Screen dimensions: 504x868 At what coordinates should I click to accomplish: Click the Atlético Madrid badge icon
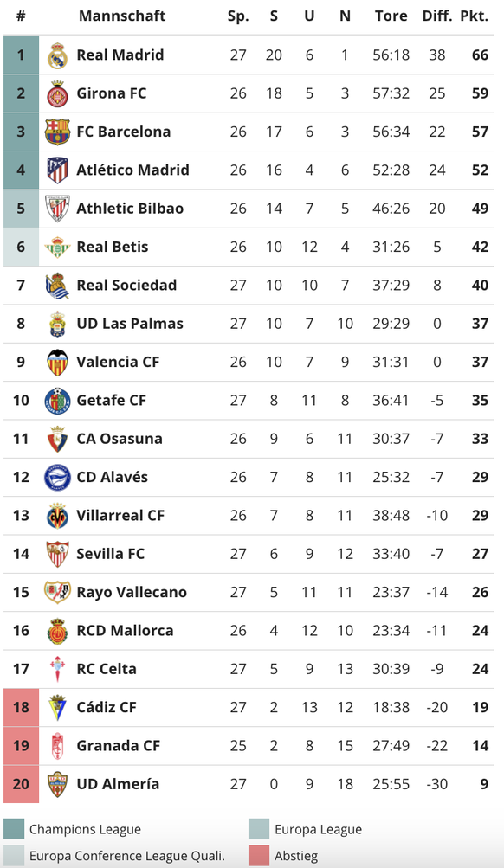point(57,170)
